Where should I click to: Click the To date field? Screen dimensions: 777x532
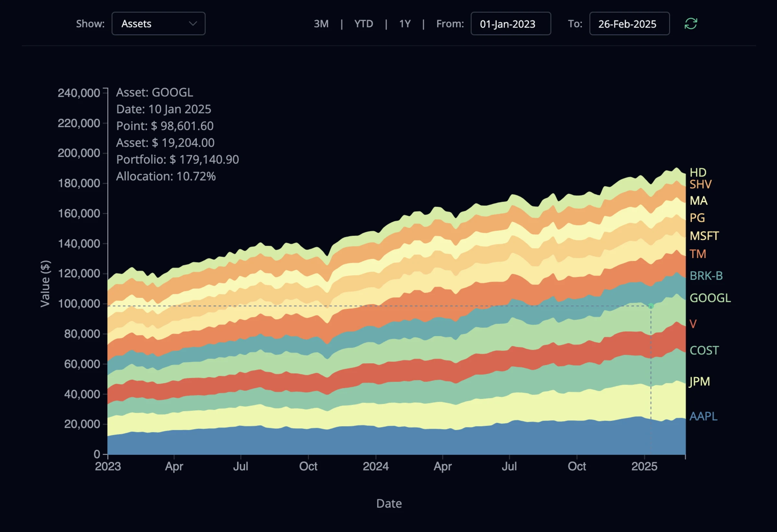(629, 24)
